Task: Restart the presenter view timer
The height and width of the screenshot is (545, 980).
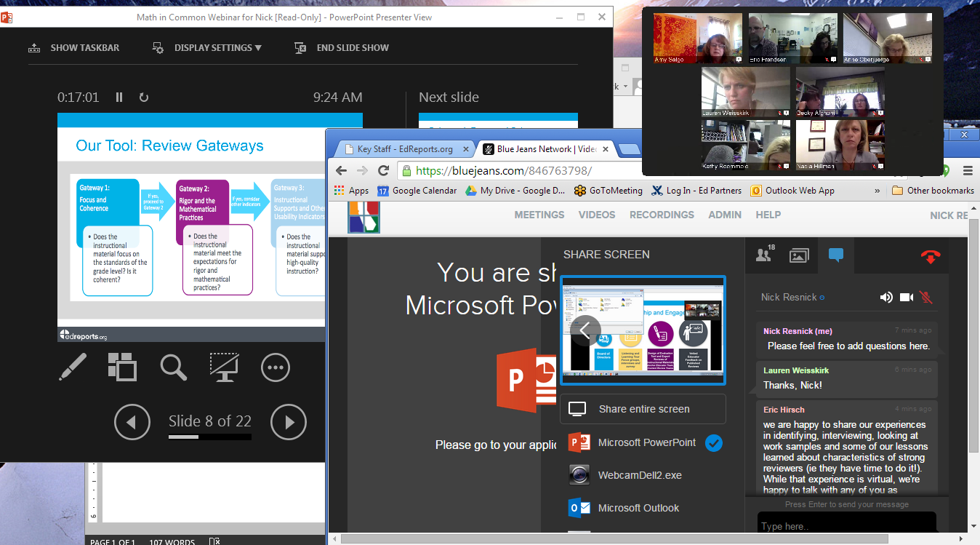Action: click(144, 98)
